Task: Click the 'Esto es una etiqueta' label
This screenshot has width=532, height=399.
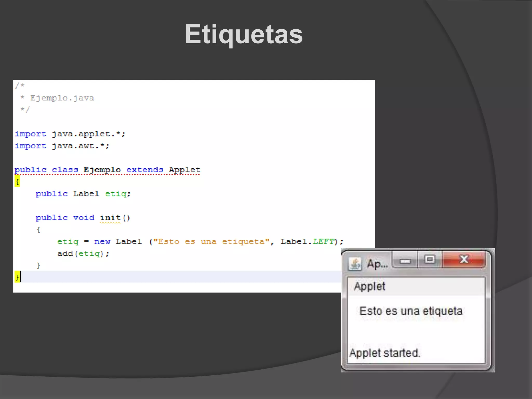Action: (411, 311)
